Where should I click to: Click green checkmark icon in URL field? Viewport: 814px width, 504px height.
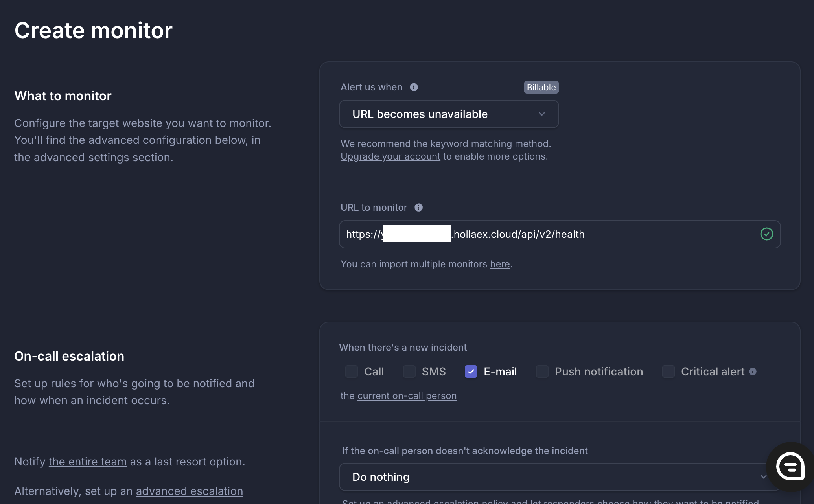pos(766,234)
